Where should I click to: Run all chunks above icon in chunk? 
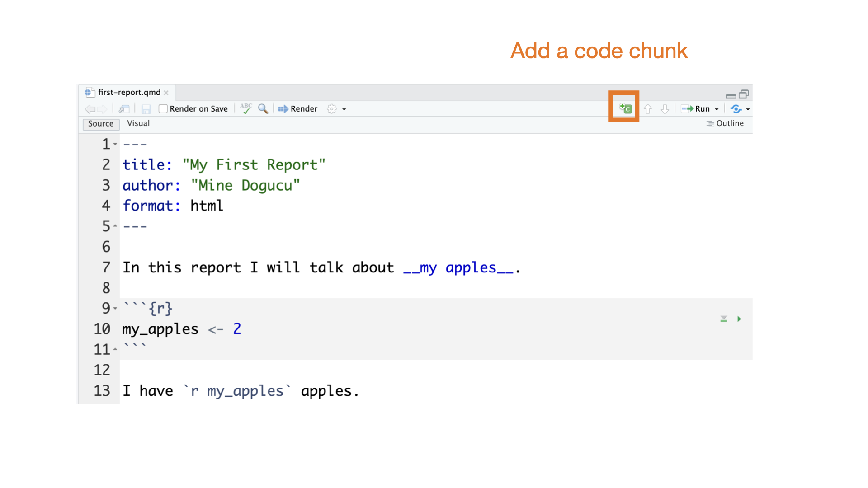[723, 319]
